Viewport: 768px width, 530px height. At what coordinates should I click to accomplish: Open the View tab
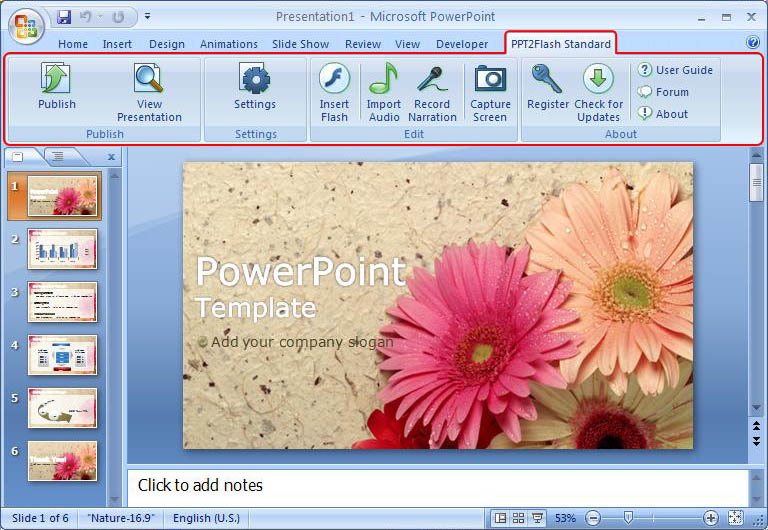tap(408, 44)
